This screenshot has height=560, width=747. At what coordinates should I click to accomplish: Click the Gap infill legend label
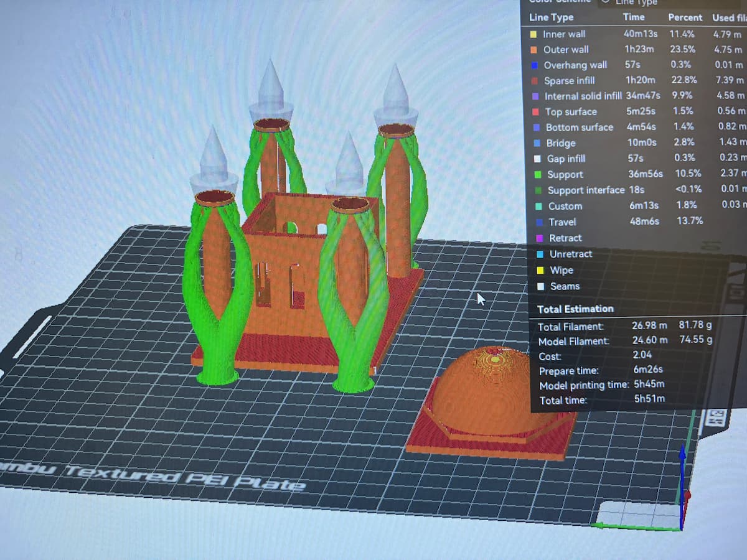click(566, 159)
